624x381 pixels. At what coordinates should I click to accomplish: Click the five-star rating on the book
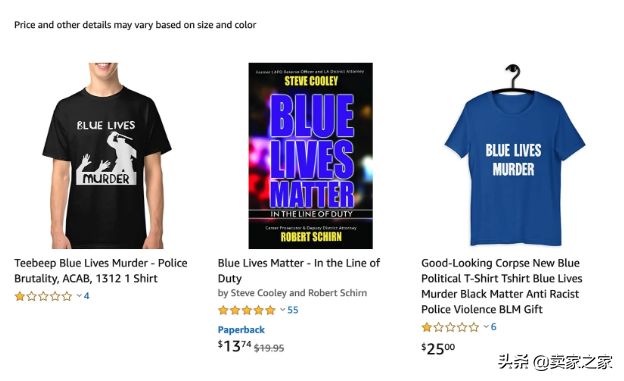(x=247, y=310)
